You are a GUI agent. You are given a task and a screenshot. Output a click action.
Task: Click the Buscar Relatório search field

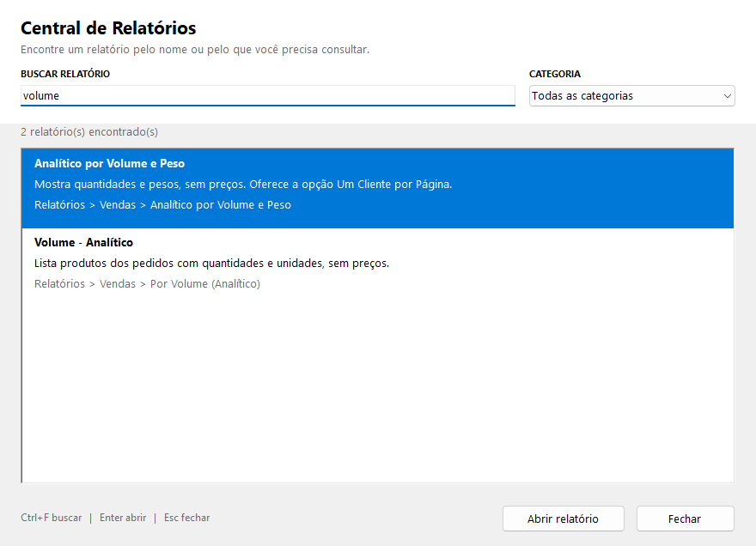267,95
